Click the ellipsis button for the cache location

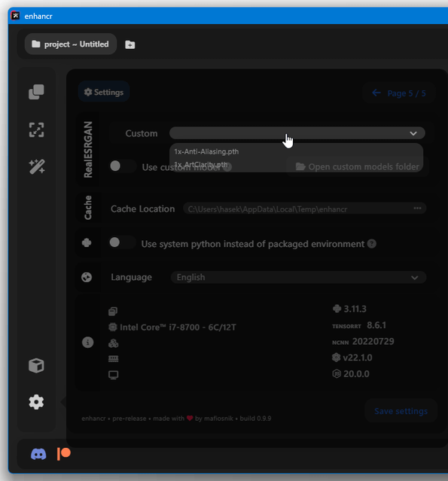(x=417, y=209)
